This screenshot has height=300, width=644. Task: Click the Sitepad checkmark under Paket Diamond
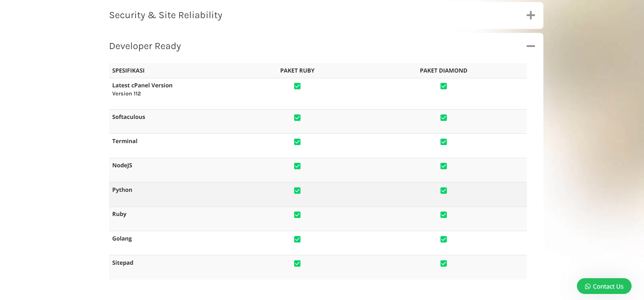[x=443, y=263]
